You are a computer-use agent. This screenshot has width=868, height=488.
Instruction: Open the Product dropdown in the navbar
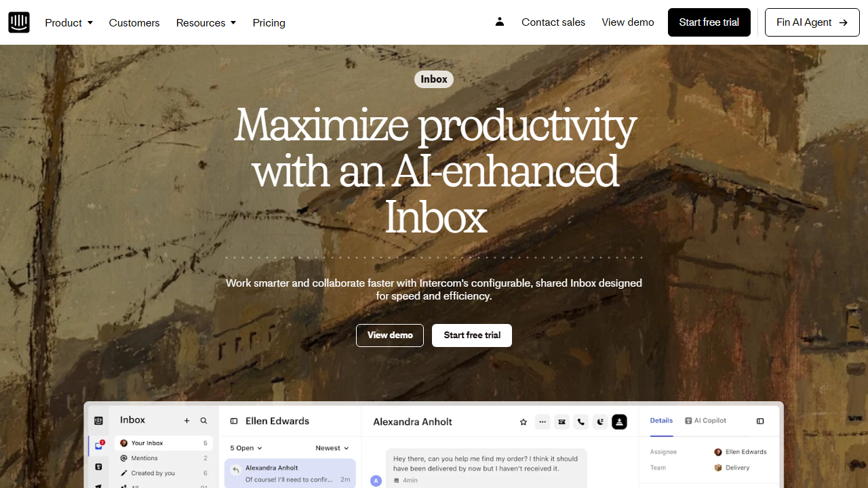click(68, 22)
